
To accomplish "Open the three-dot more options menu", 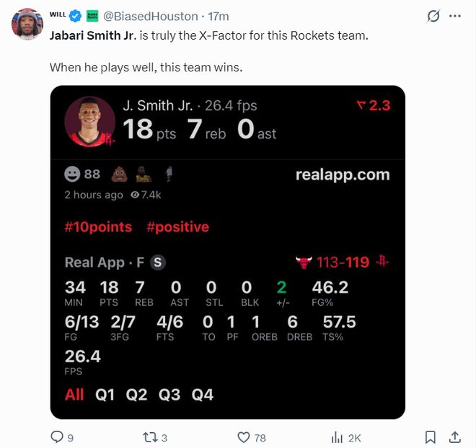I will pyautogui.click(x=454, y=16).
